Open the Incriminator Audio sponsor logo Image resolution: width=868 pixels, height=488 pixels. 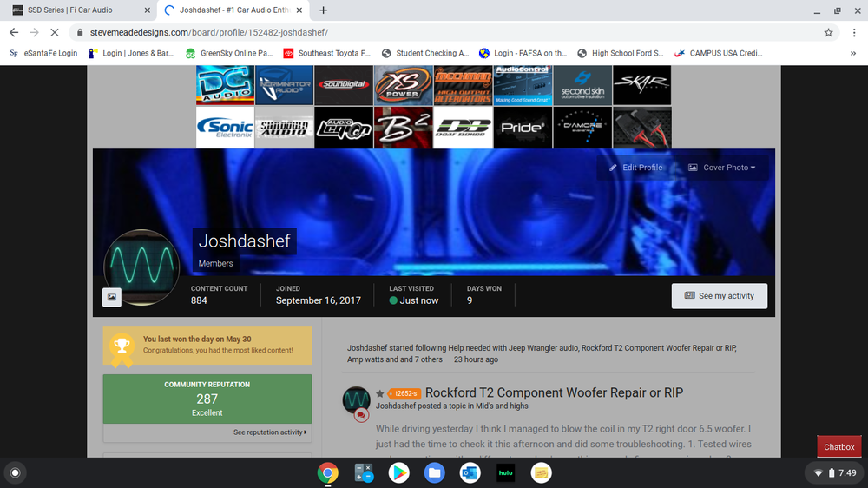pyautogui.click(x=285, y=85)
